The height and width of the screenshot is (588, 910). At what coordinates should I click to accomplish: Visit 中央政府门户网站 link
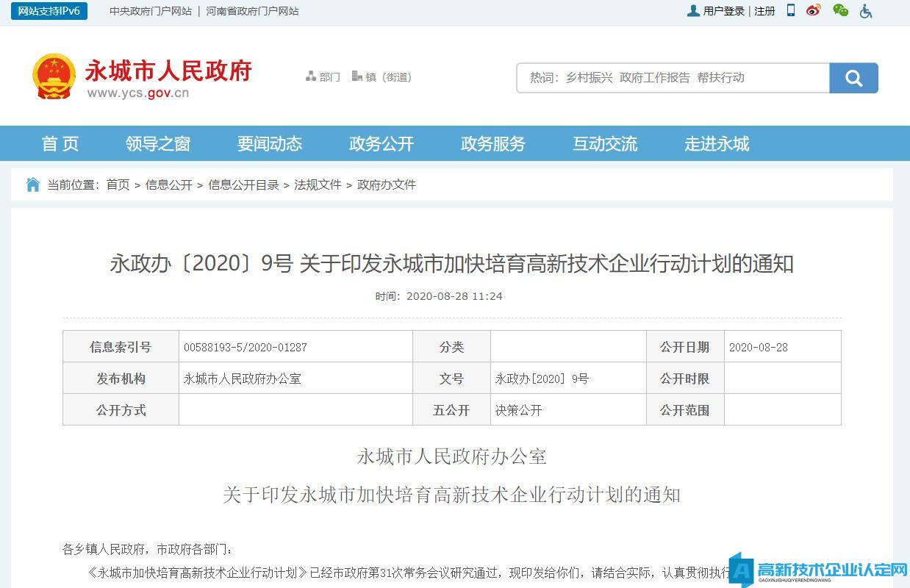tap(151, 11)
